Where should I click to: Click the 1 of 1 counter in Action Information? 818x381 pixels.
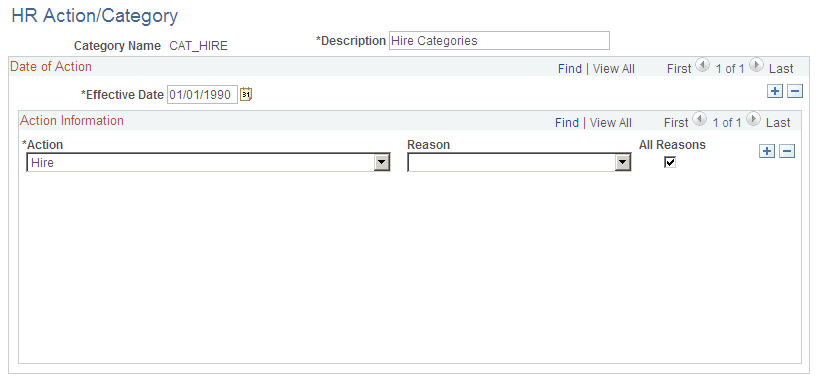[x=726, y=123]
